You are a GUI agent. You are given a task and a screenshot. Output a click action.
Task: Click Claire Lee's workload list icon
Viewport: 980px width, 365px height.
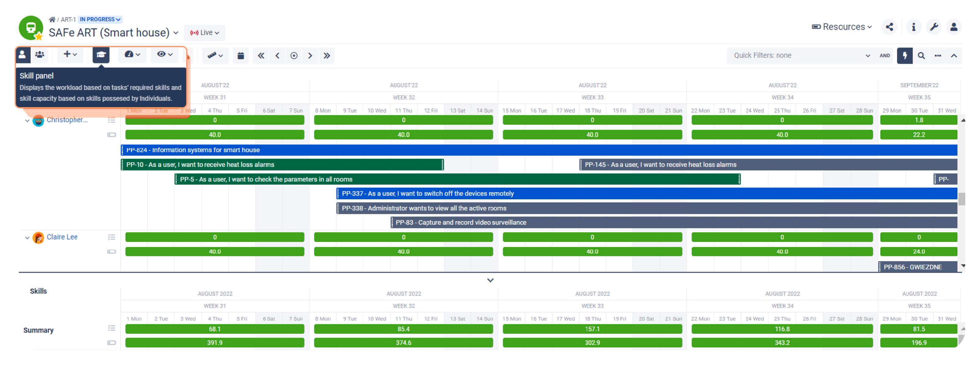(x=111, y=238)
